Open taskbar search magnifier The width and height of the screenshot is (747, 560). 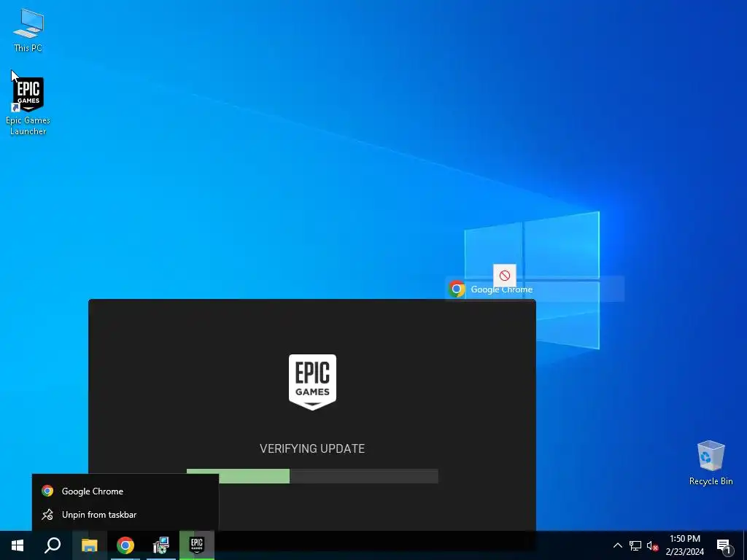tap(53, 545)
